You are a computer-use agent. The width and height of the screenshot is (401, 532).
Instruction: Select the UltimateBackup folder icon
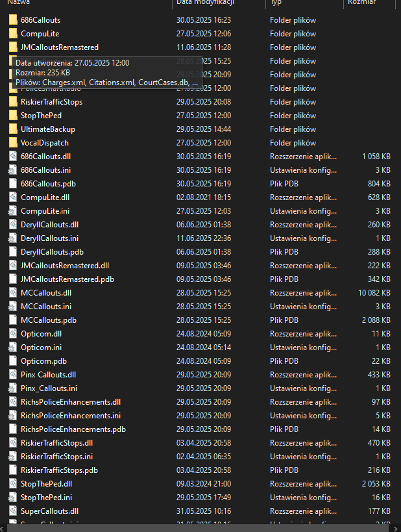point(13,129)
